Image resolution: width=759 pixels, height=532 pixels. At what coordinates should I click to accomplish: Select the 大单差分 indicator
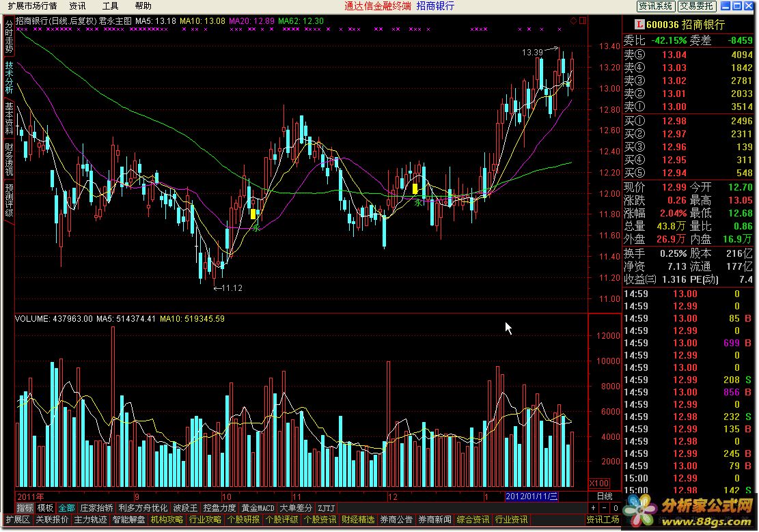296,508
